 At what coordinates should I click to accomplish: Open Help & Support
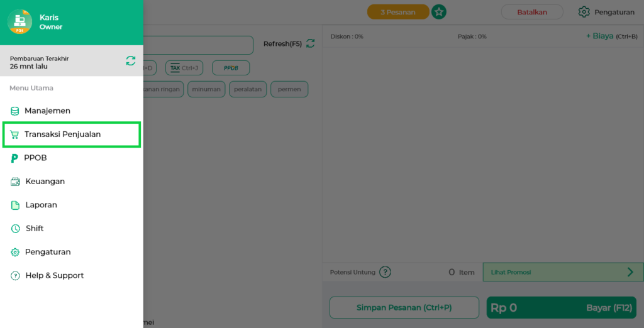coord(54,276)
